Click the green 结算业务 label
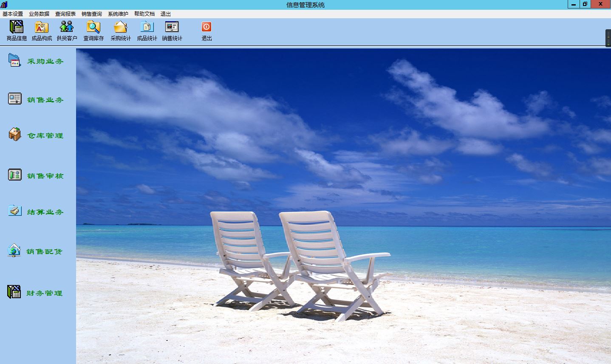 pyautogui.click(x=45, y=212)
